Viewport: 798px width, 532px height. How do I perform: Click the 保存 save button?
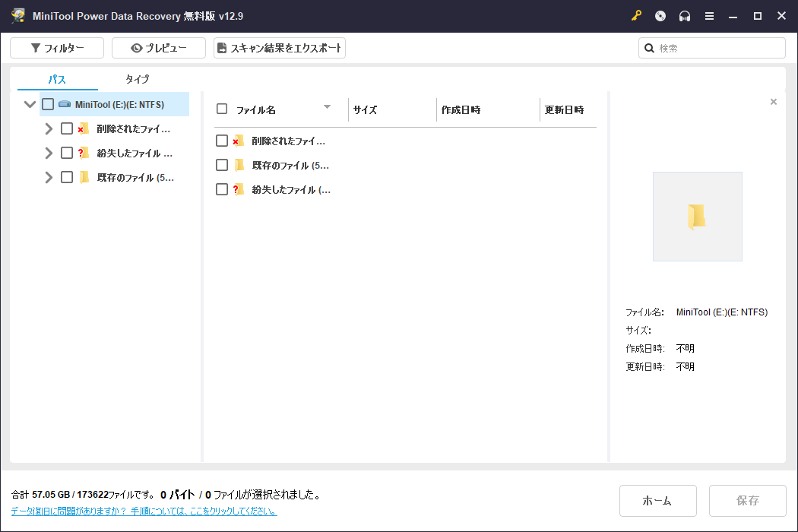click(748, 500)
